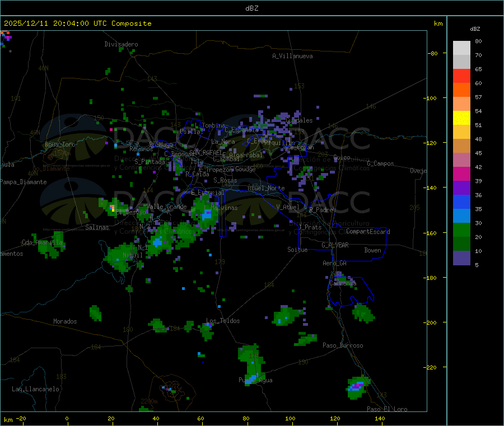
Task: Select the 'Paso_El_Loro' label
Action: click(x=387, y=409)
